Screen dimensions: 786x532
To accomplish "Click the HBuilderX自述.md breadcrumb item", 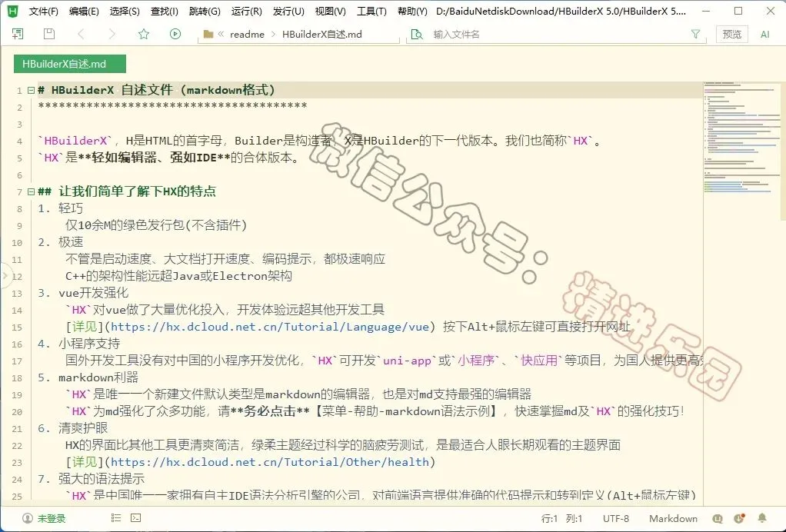I will pos(321,34).
